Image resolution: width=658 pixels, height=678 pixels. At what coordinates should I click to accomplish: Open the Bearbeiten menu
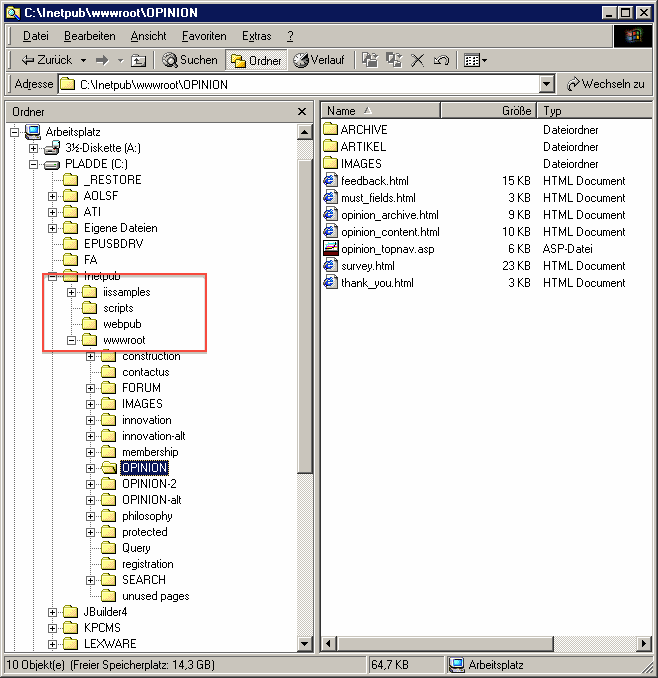pos(89,36)
